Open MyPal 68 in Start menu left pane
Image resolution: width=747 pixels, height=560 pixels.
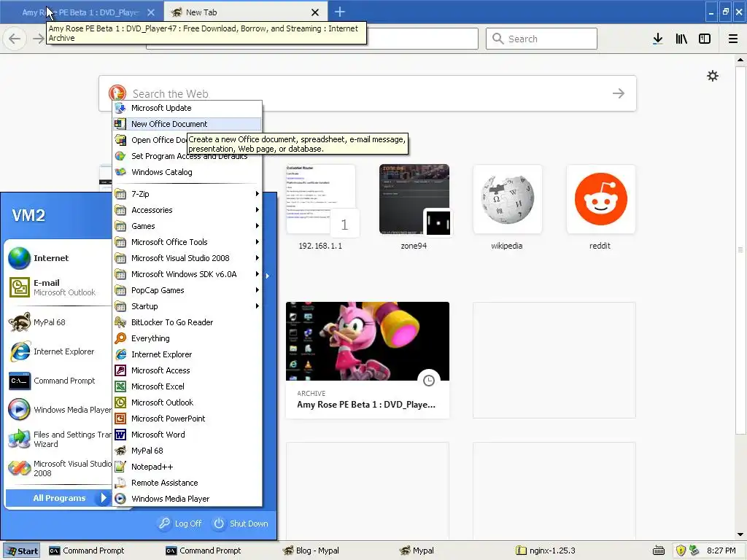[58, 322]
